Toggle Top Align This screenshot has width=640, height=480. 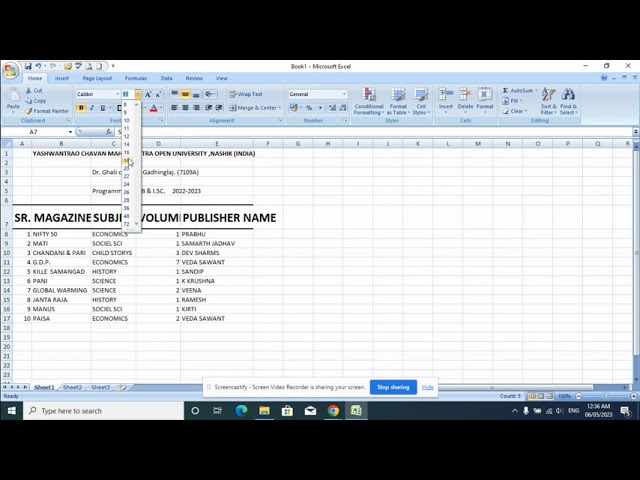(x=174, y=94)
